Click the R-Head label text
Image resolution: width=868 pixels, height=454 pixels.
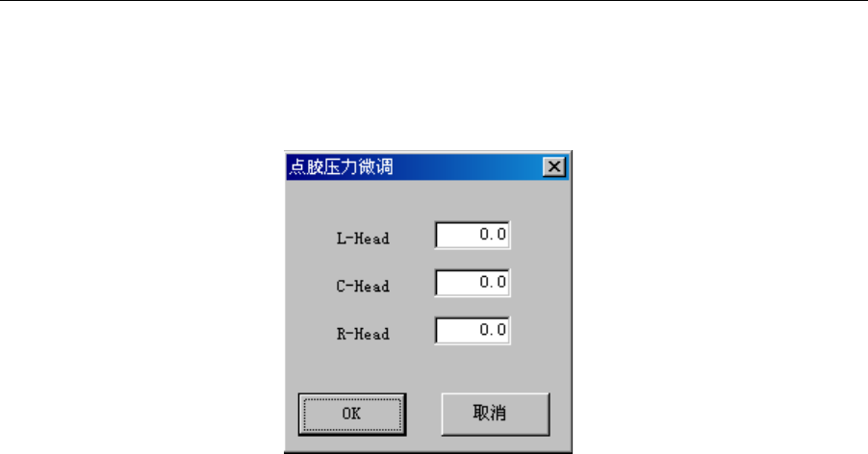[363, 334]
